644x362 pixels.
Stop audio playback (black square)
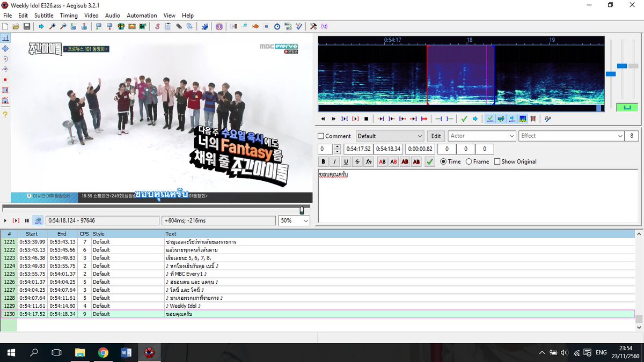(x=367, y=119)
